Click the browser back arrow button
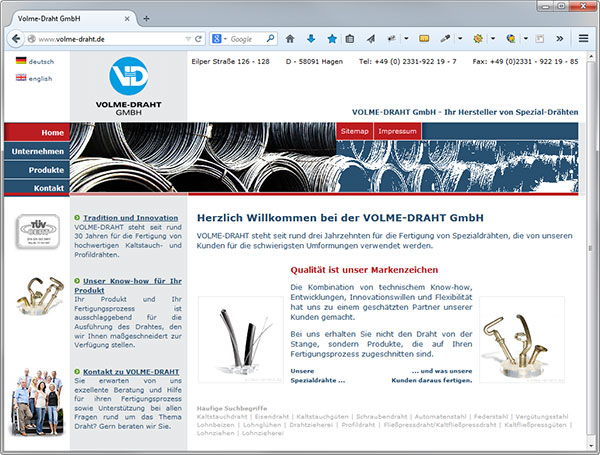600x455 pixels. coord(16,39)
